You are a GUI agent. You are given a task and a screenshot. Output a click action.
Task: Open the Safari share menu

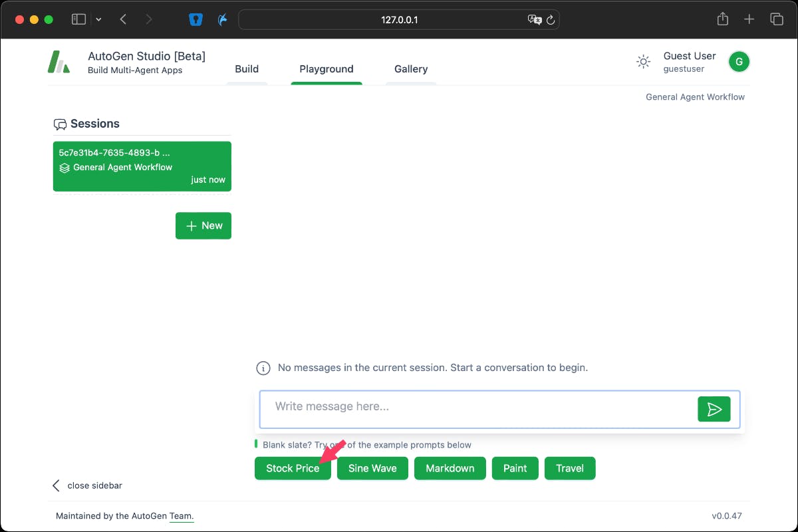[723, 19]
